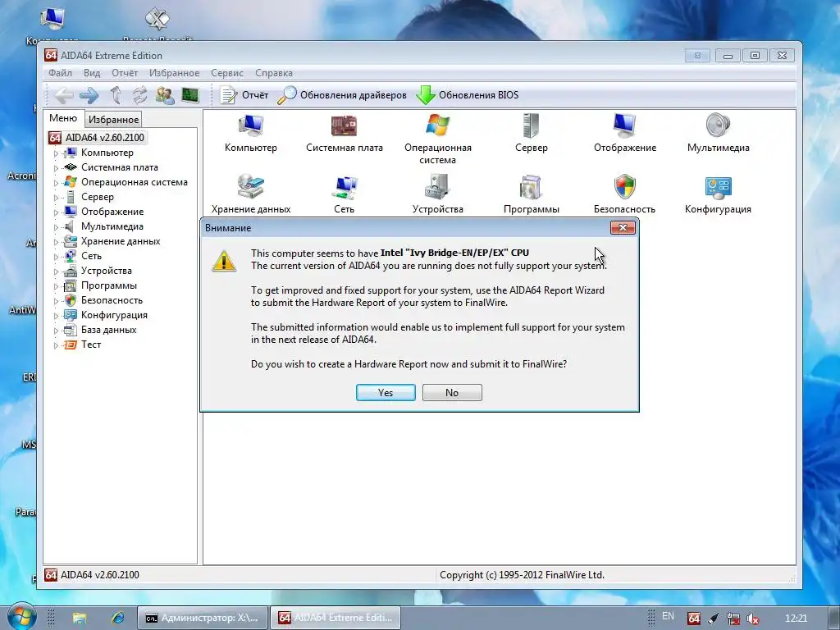
Task: Open the large Сервер icon
Action: tap(531, 134)
